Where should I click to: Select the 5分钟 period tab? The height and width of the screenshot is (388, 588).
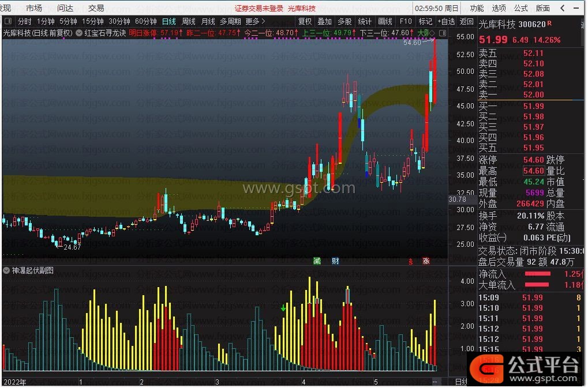click(x=68, y=22)
